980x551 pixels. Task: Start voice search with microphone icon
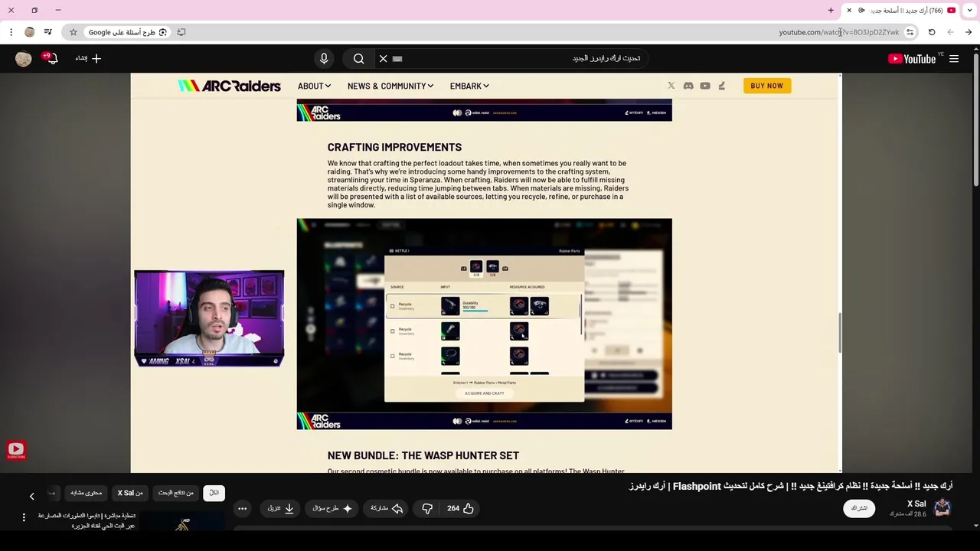coord(324,59)
